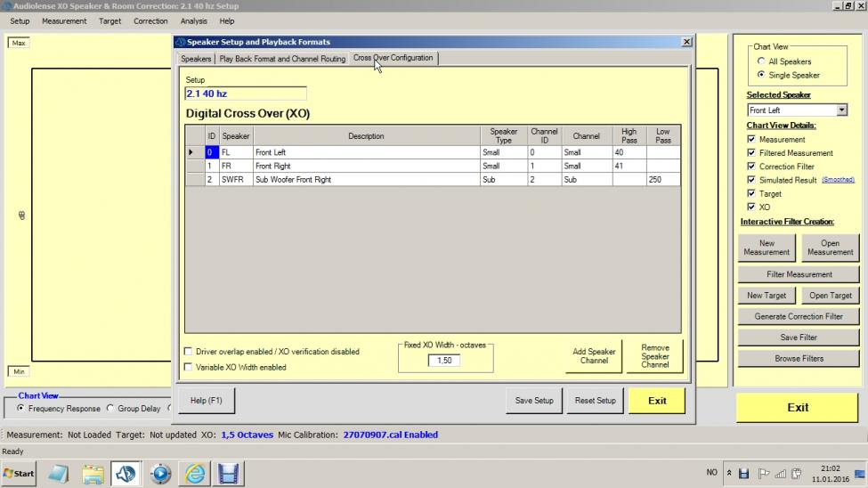
Task: Click the network signal tray icon
Action: click(781, 474)
